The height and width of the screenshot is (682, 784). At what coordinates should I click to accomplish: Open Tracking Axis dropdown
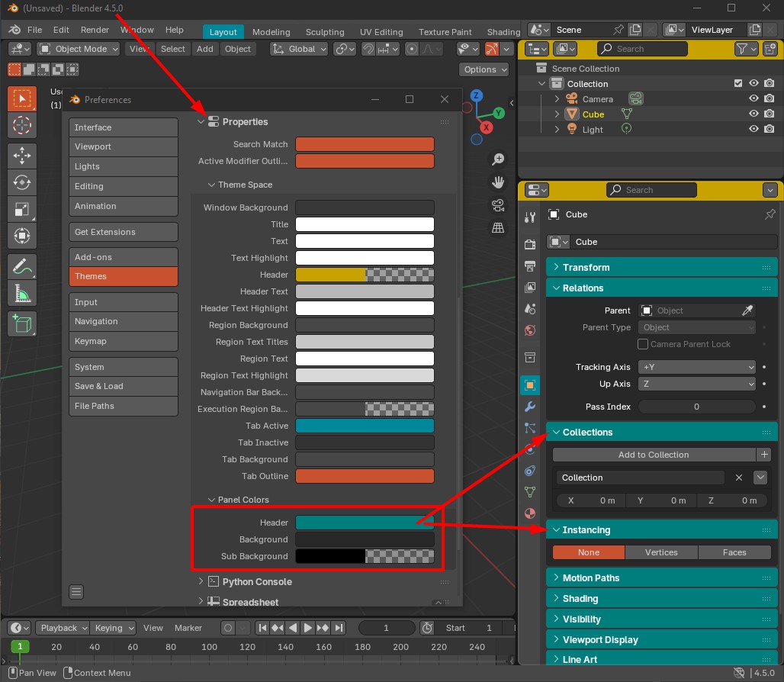coord(696,367)
